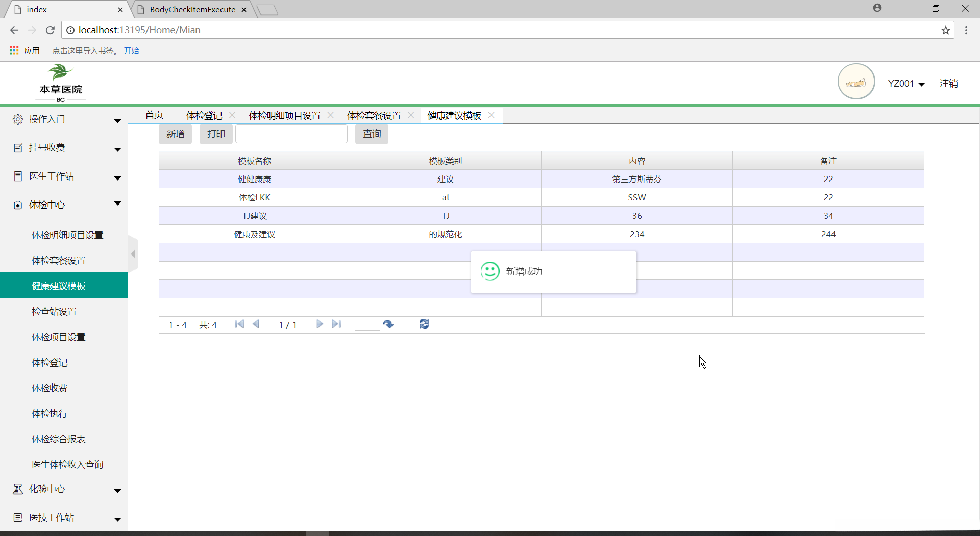Click the browser address bar
980x536 pixels.
pos(508,30)
